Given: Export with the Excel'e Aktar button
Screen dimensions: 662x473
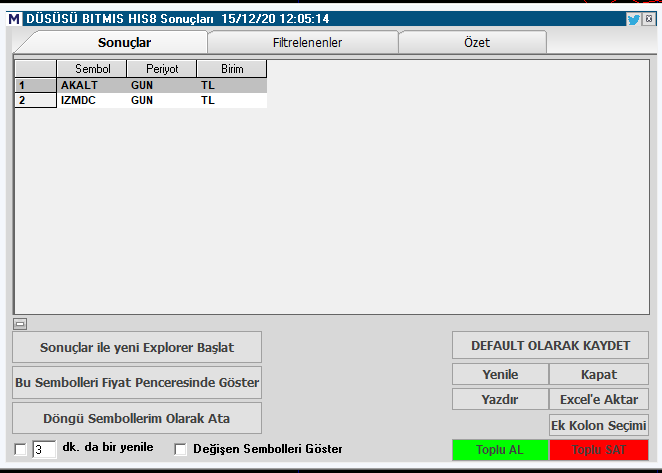Looking at the screenshot, I should (x=599, y=400).
